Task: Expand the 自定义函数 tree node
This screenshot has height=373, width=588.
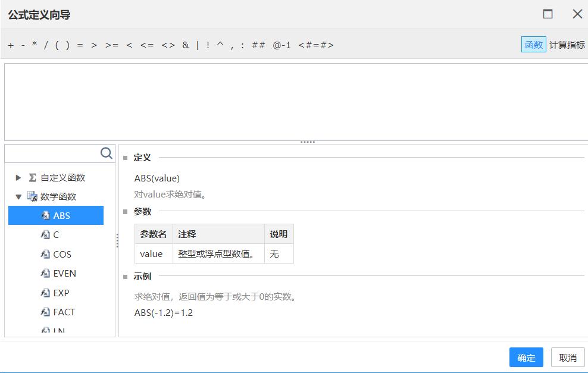Action: click(18, 177)
